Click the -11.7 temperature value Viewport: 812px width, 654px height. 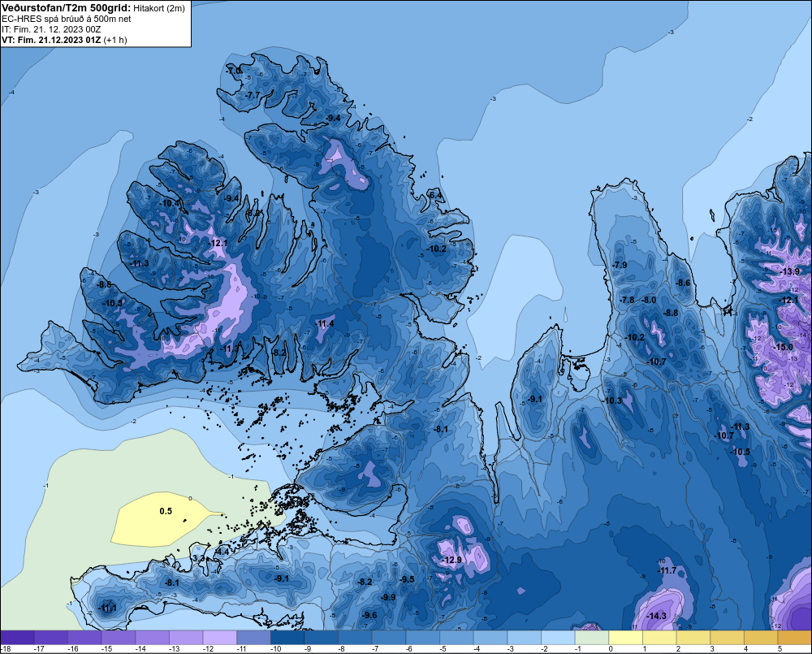click(x=667, y=570)
